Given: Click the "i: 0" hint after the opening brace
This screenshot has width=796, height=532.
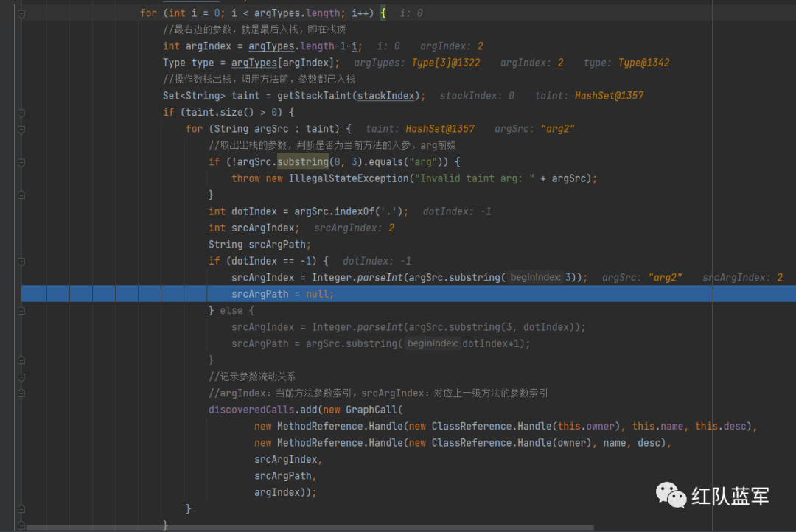Looking at the screenshot, I should pyautogui.click(x=411, y=13).
